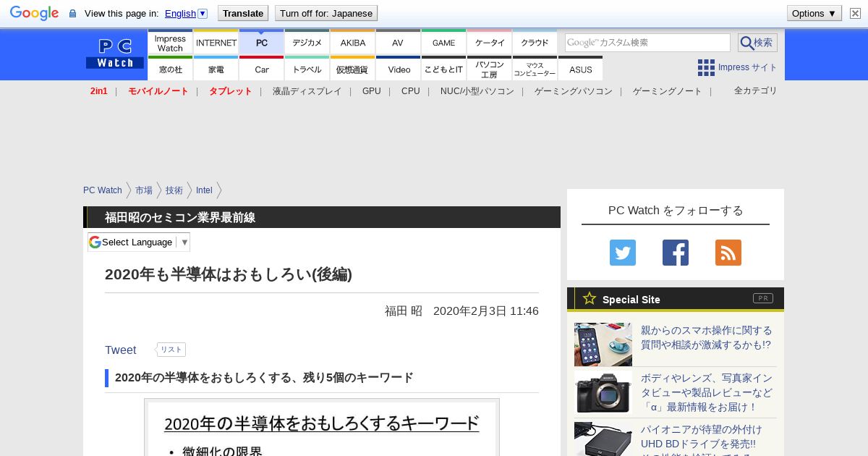This screenshot has width=868, height=456.
Task: Open the INTERNET Watch tab
Action: tap(216, 43)
